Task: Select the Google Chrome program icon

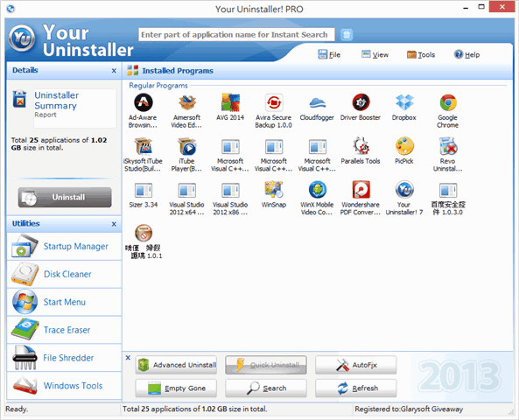Action: 448,102
